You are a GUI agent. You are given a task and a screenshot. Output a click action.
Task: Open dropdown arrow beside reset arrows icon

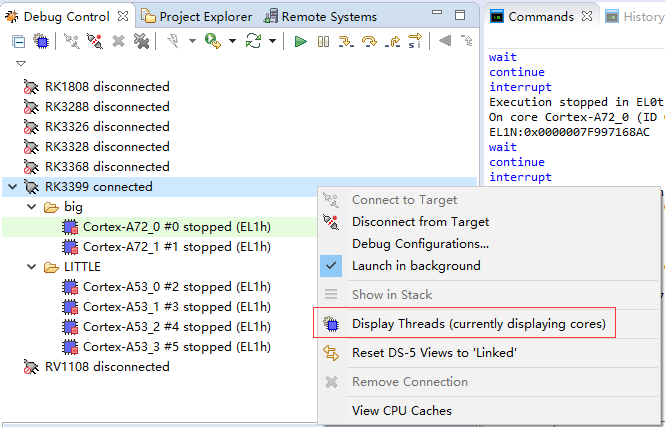(273, 41)
